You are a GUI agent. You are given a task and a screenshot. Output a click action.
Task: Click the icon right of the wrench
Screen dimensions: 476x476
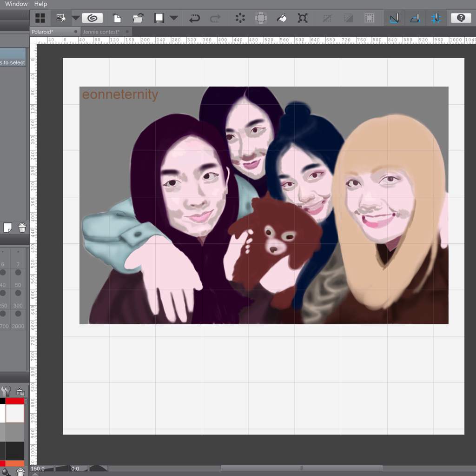click(20, 391)
